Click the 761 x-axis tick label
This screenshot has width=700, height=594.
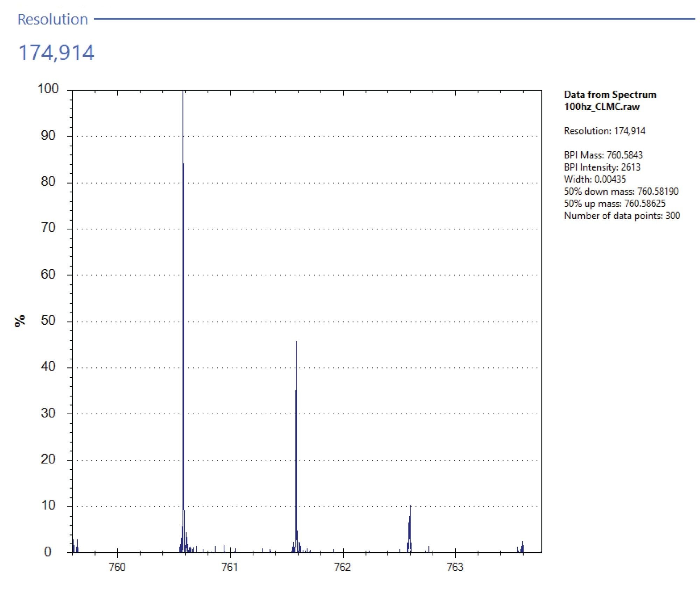(230, 567)
